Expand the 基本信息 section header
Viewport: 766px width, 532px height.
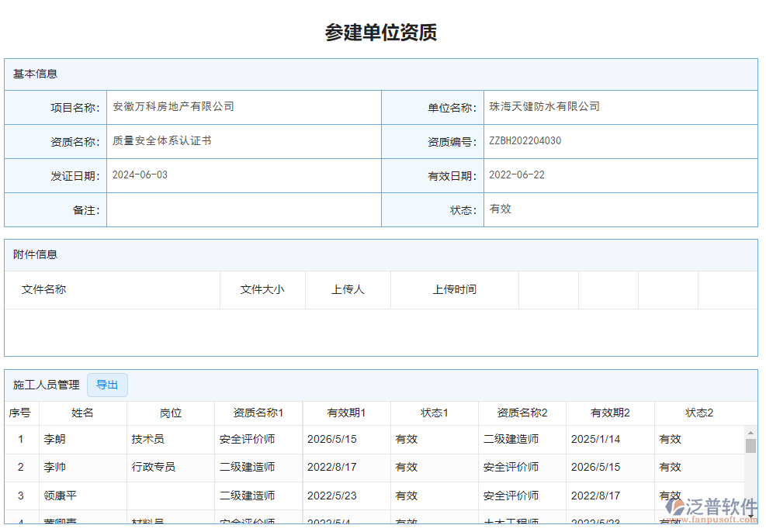[32, 74]
